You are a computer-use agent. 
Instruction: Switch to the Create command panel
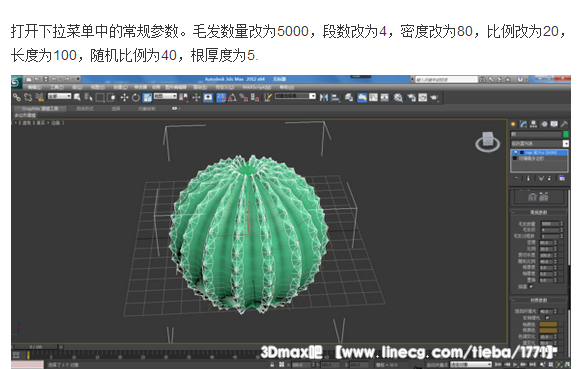click(x=513, y=124)
